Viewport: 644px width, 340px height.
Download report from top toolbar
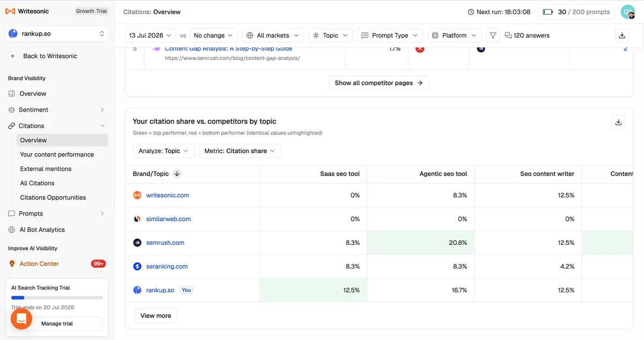point(622,35)
